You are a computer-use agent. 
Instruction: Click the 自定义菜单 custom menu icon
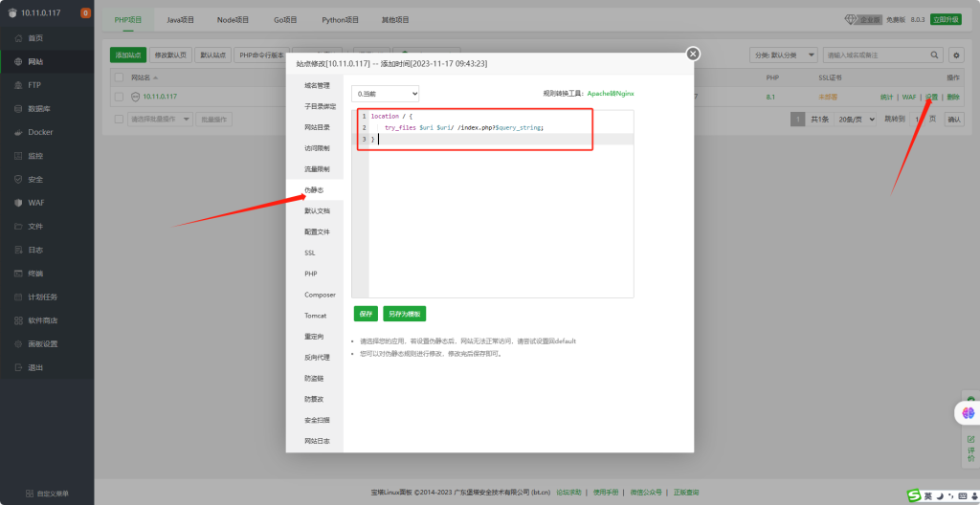pos(30,494)
